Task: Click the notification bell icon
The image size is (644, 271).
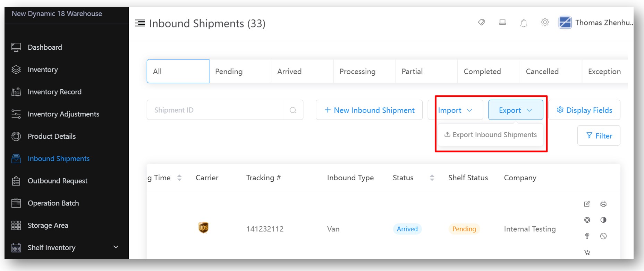Action: (x=524, y=23)
